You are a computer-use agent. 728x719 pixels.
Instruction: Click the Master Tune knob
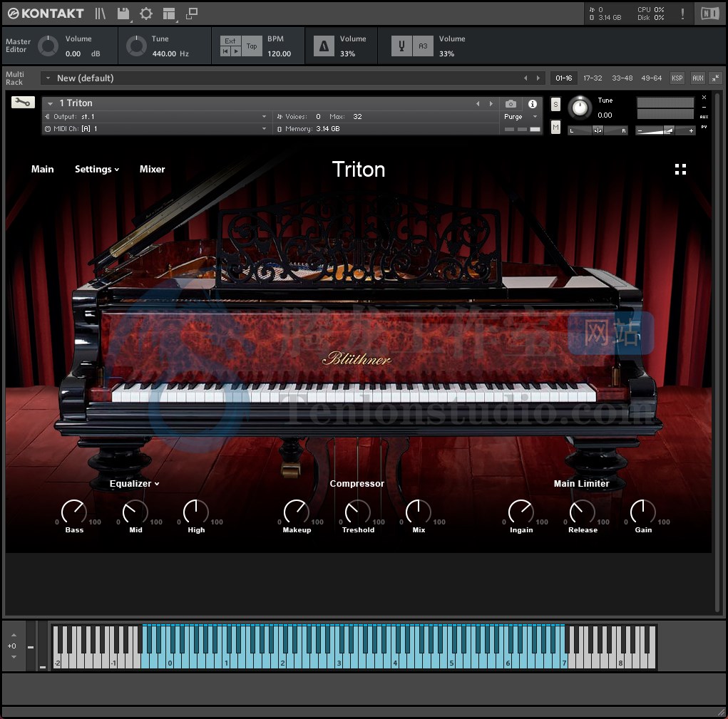point(136,46)
